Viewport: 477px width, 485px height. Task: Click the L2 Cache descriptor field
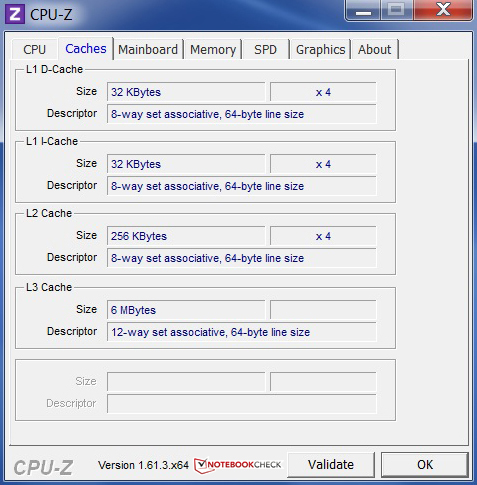point(242,258)
